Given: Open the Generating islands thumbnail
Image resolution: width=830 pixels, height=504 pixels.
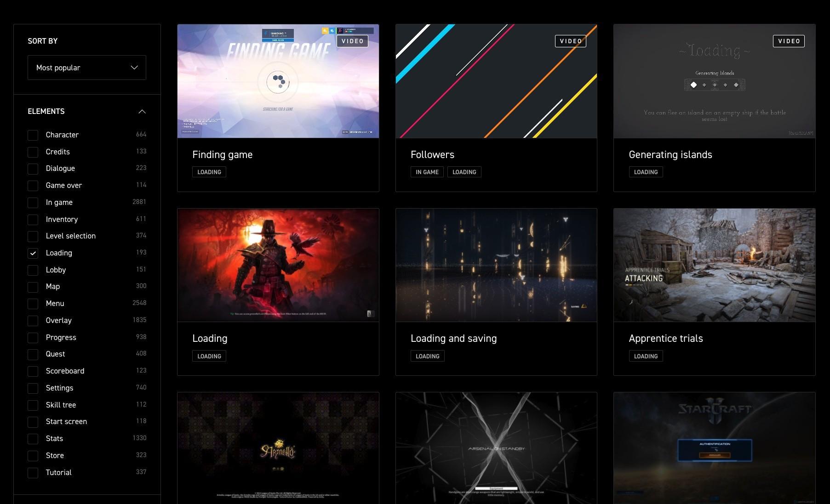Looking at the screenshot, I should coord(714,81).
